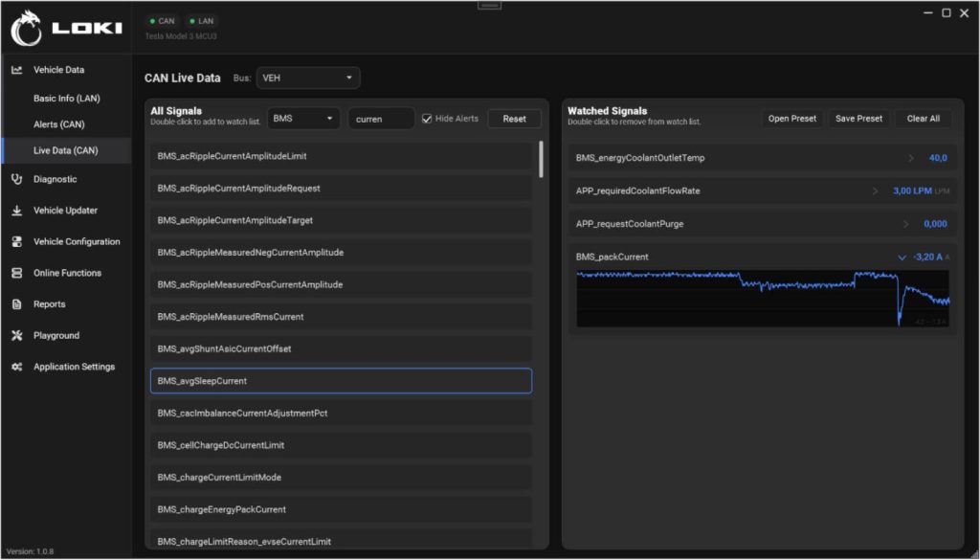Viewport: 980px width, 560px height.
Task: Click the Reports document icon
Action: pos(17,304)
